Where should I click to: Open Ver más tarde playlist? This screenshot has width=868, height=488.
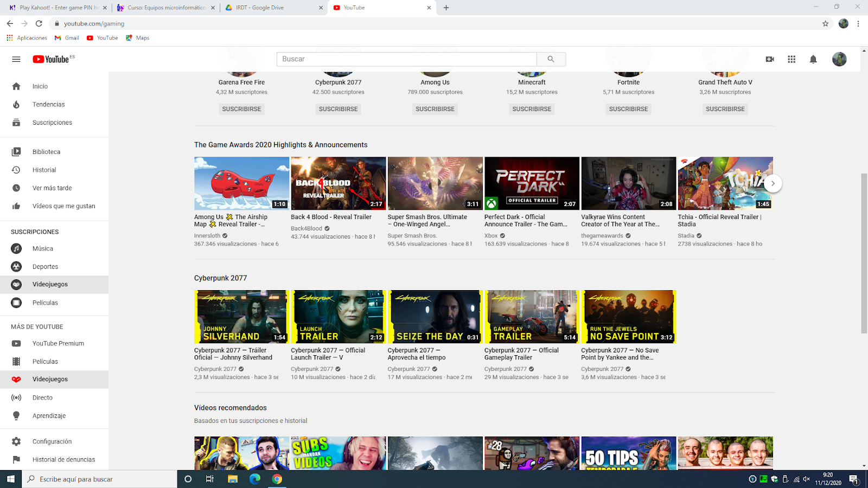(x=54, y=188)
